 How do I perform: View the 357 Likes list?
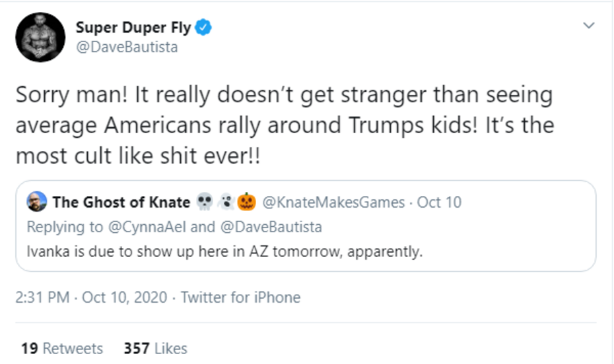156,348
